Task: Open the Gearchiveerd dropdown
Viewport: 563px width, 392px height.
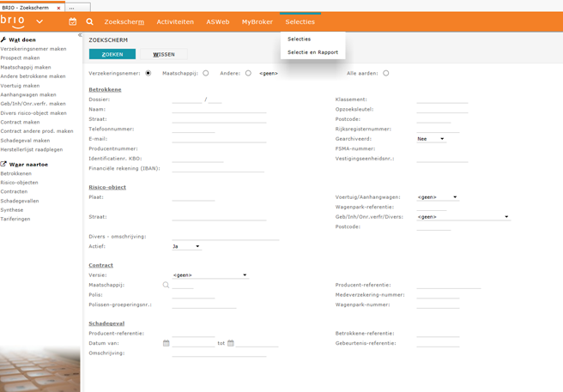Action: tap(431, 139)
